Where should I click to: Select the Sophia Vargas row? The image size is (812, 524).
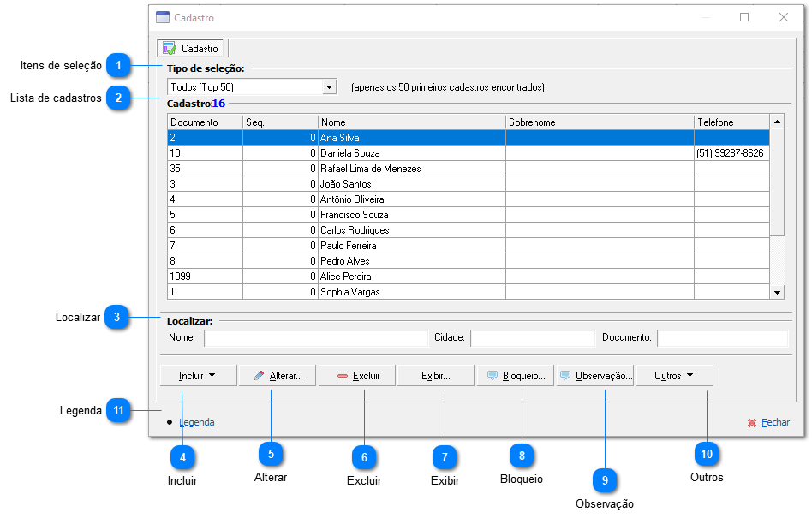click(469, 292)
